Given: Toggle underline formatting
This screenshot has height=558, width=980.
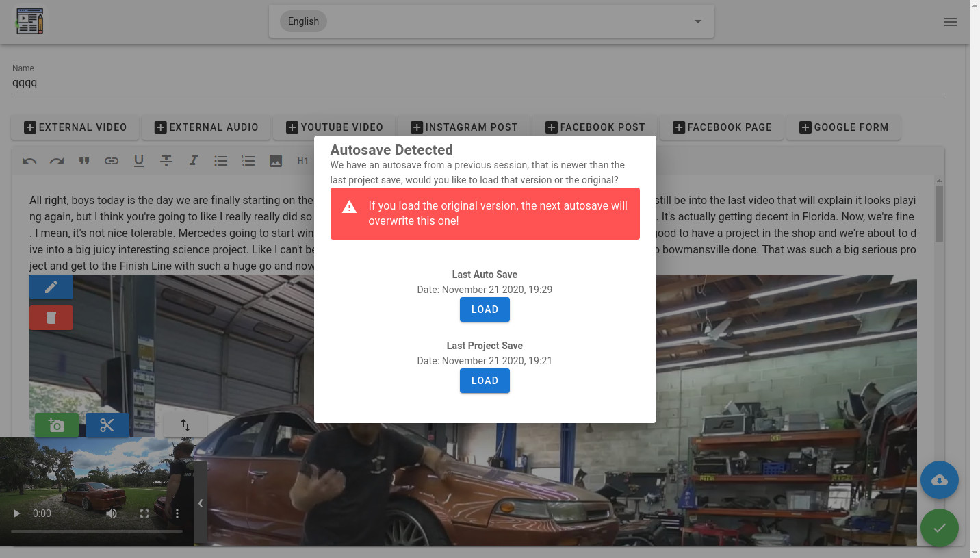Looking at the screenshot, I should [139, 161].
